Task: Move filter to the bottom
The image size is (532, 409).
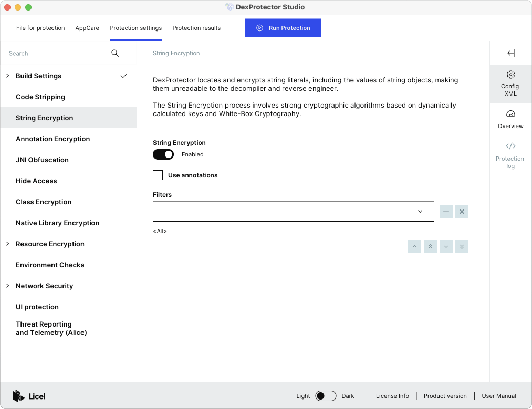Action: click(x=462, y=247)
